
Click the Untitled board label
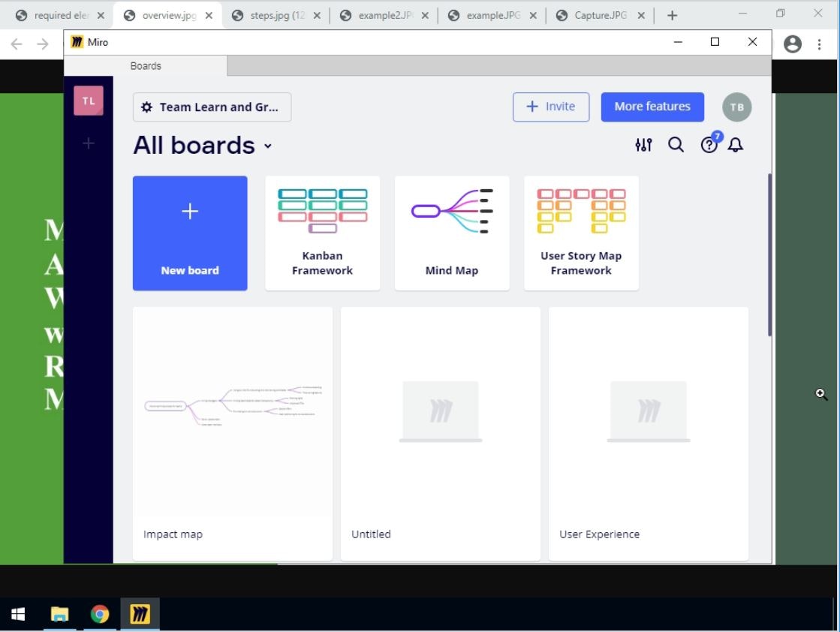[x=371, y=534]
